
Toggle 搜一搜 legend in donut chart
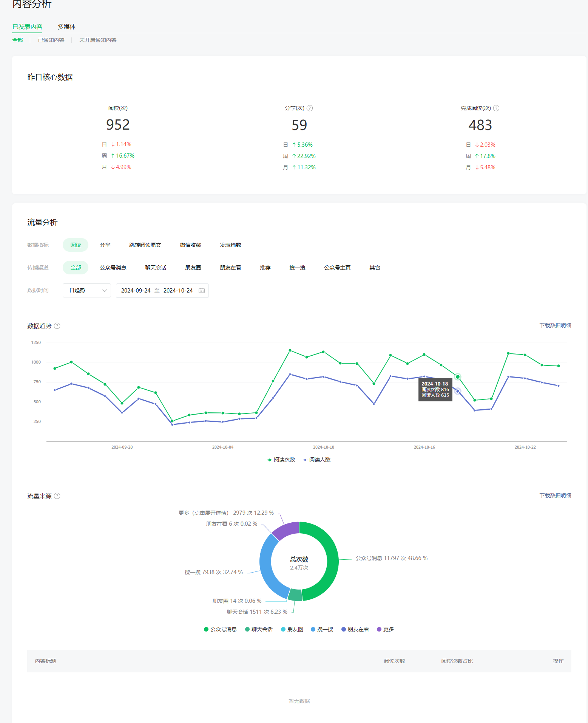[x=322, y=629]
